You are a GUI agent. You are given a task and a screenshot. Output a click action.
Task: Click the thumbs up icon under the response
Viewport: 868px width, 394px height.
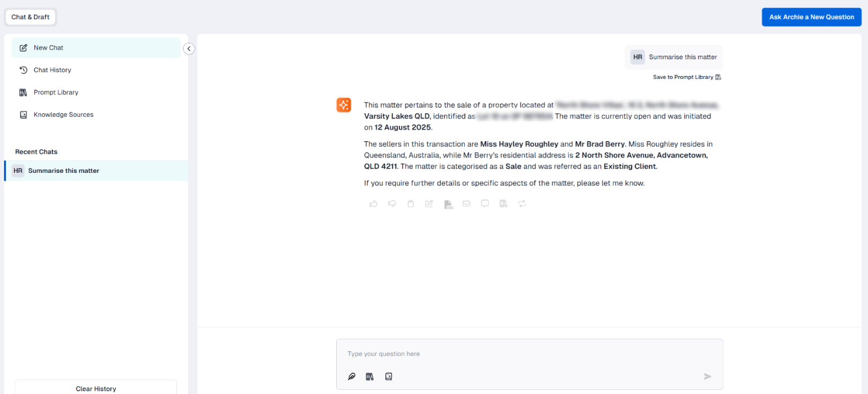pos(374,203)
